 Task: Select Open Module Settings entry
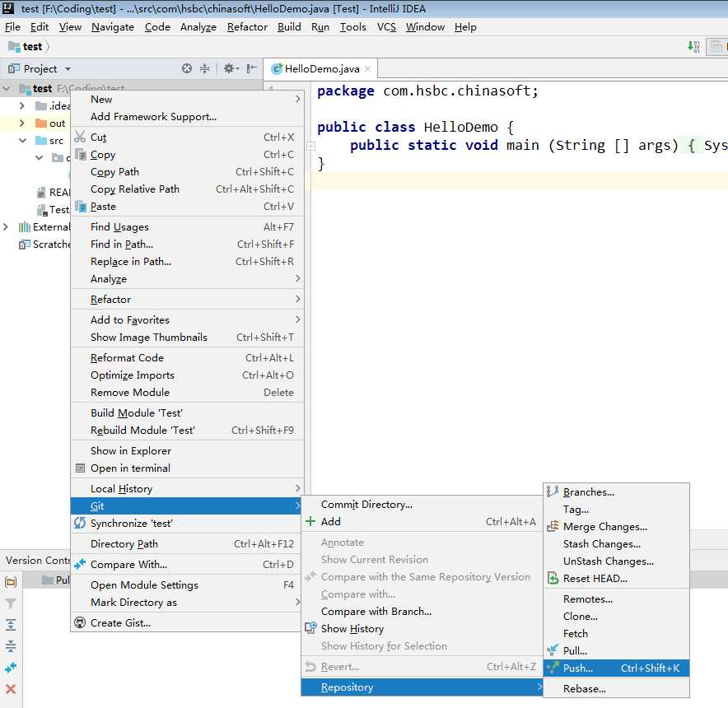[187, 585]
